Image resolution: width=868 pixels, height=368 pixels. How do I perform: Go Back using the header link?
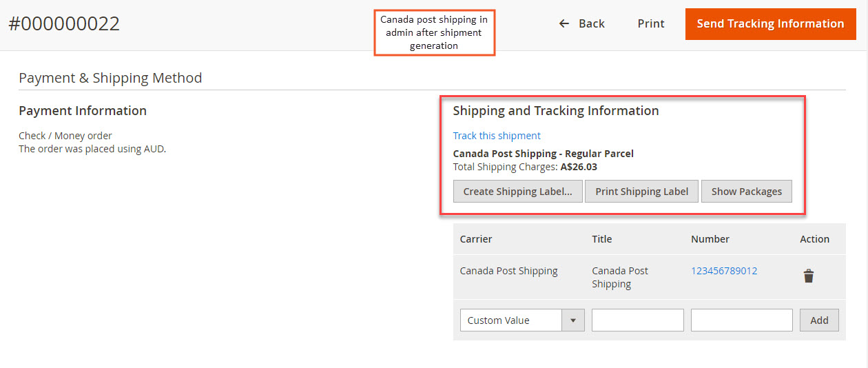click(x=582, y=23)
